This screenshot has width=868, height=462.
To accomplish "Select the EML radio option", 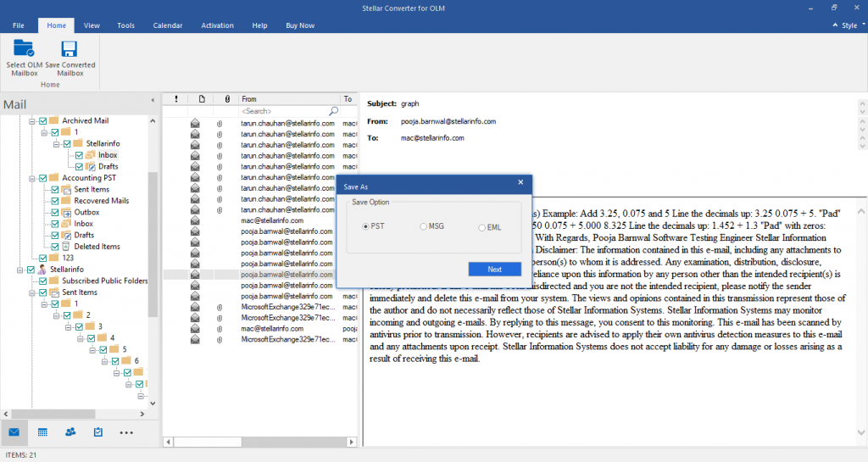I will [481, 227].
